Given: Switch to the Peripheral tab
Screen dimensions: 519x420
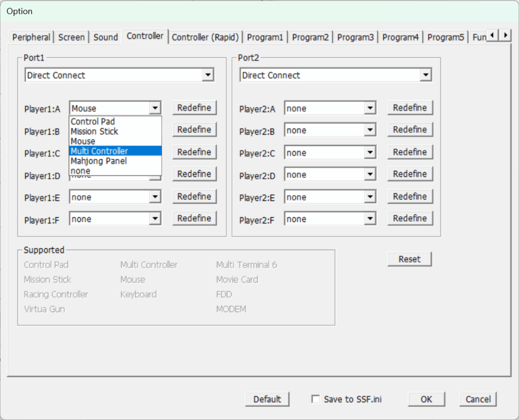Looking at the screenshot, I should tap(31, 37).
